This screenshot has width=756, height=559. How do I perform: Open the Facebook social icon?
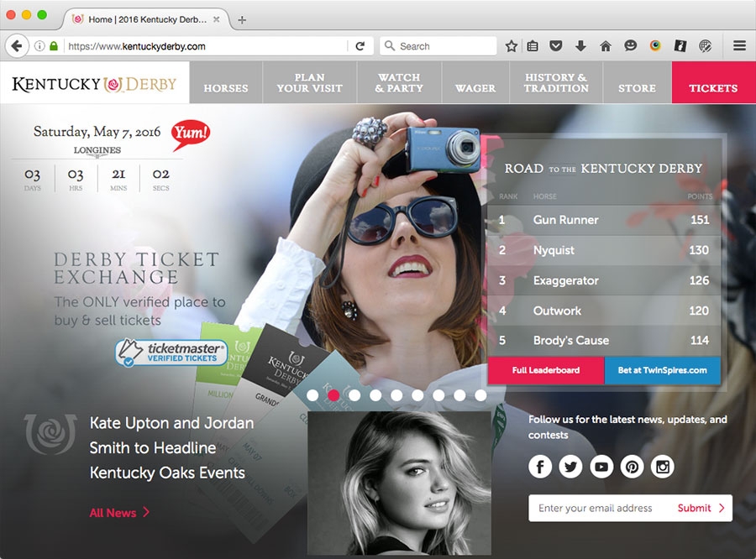(x=540, y=467)
